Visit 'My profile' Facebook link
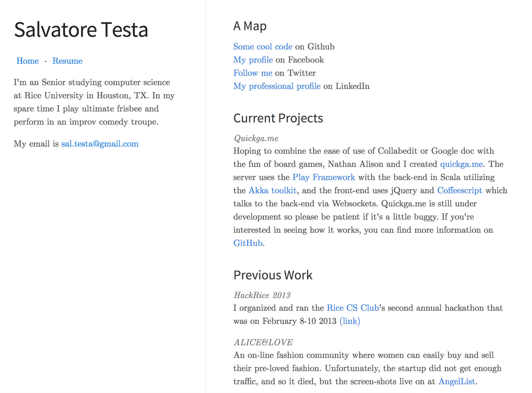This screenshot has height=393, width=532. tap(253, 60)
